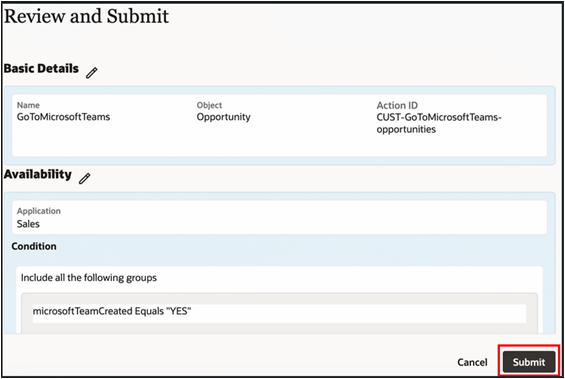Image resolution: width=565 pixels, height=379 pixels.
Task: Click the Application field label
Action: [x=39, y=211]
